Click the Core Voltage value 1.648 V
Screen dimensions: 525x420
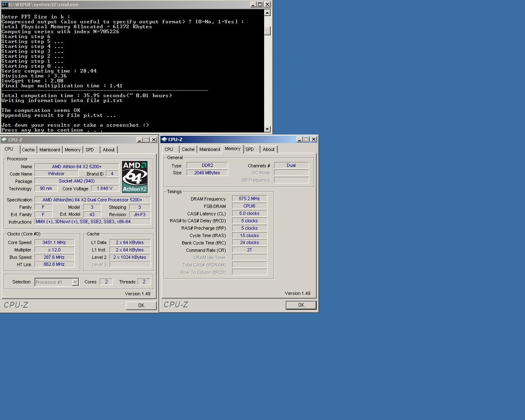point(105,189)
